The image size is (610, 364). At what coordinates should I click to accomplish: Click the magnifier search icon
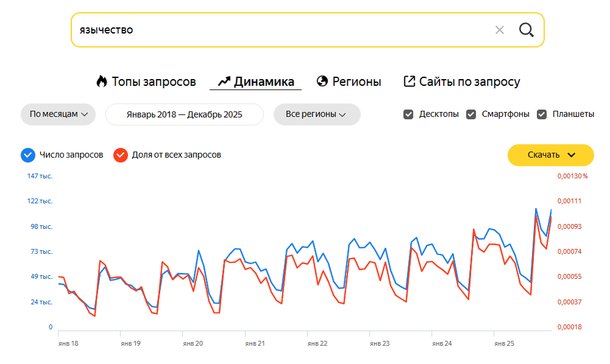pos(526,30)
